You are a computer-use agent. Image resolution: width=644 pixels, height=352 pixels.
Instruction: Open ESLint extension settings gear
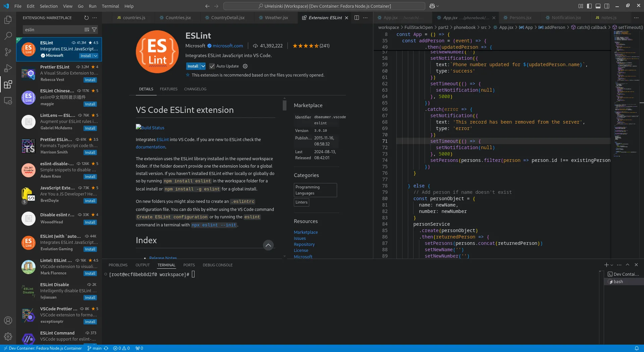245,66
